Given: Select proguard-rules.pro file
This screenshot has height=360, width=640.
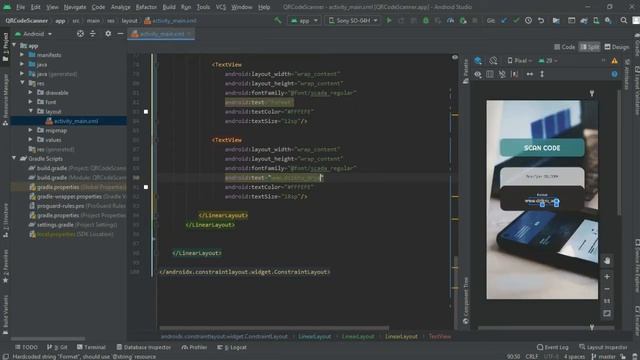Looking at the screenshot, I should [77, 206].
